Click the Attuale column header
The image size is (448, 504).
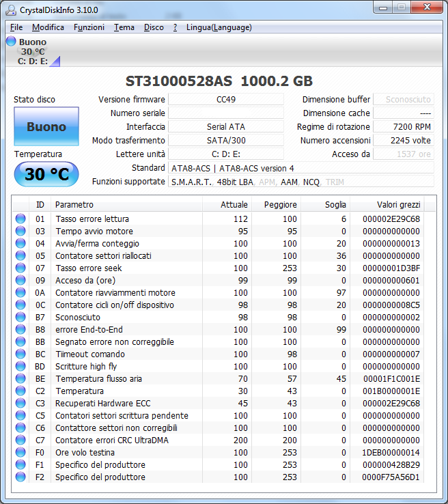point(227,204)
